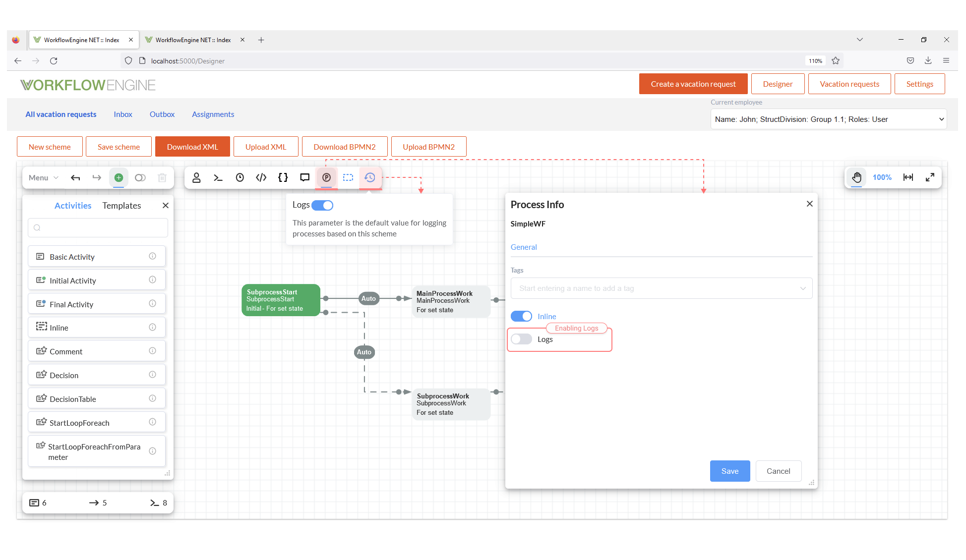Go to Outbox
Screen dimensions: 966x560
point(162,114)
